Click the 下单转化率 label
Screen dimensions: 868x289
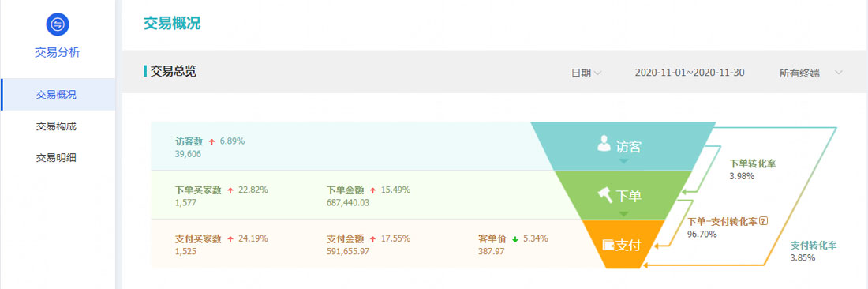click(x=753, y=163)
